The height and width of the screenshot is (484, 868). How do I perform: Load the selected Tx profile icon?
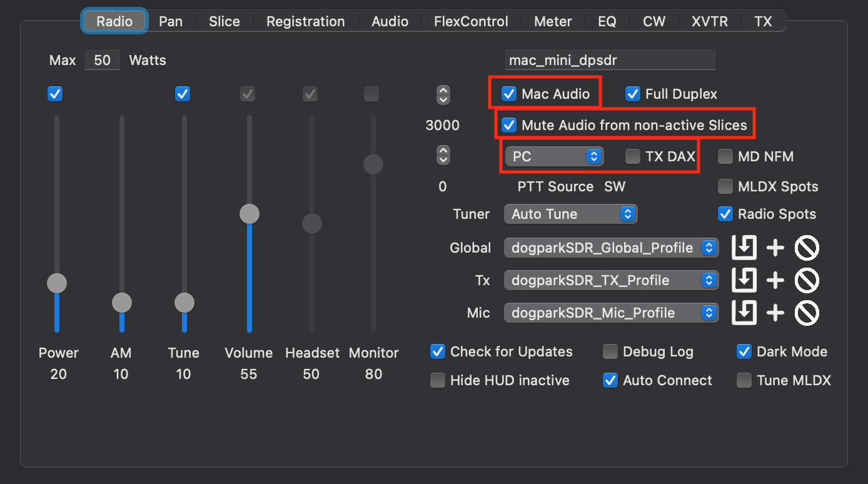tap(744, 281)
